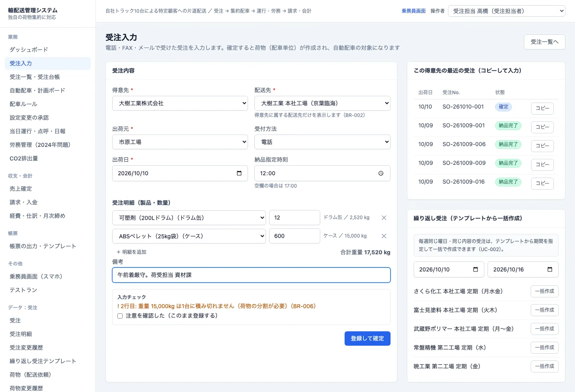Open product dropdown showing ABSペレット
This screenshot has width=575, height=392.
(189, 236)
